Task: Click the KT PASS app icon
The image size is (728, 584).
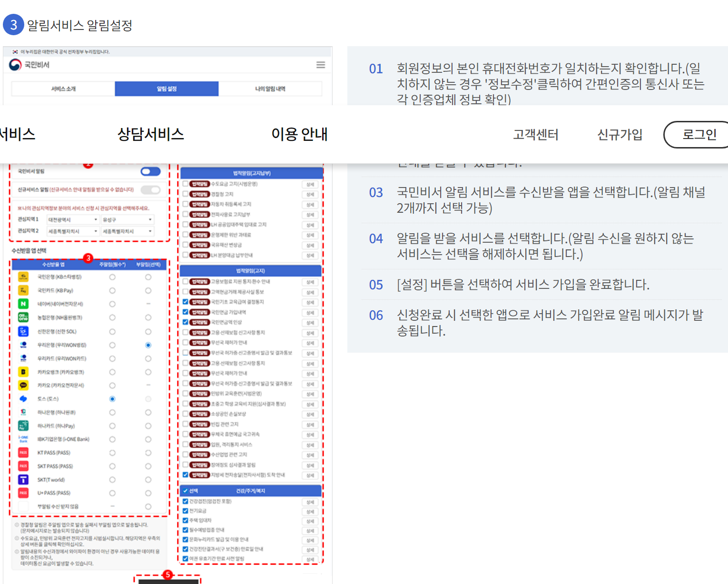Action: coord(23,453)
